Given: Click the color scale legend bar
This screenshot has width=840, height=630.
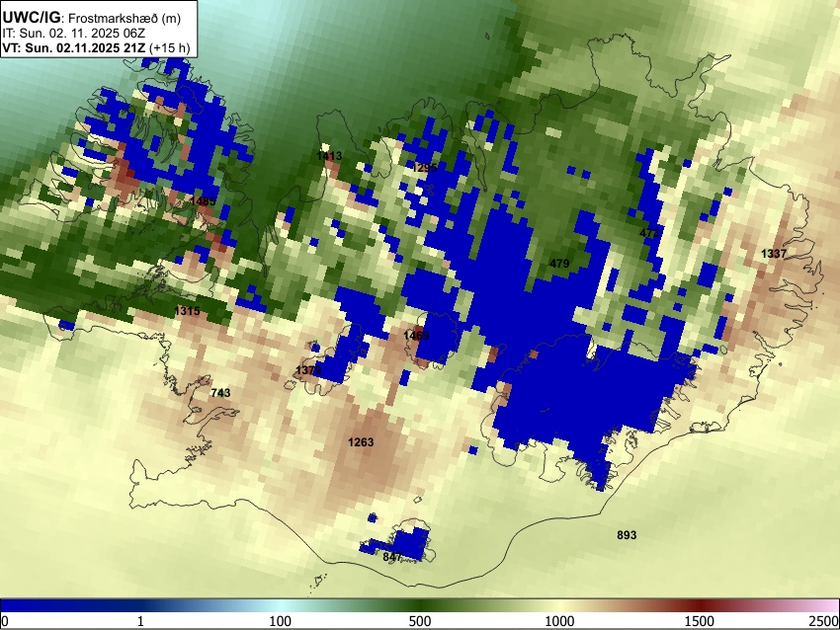Looking at the screenshot, I should pos(420,605).
